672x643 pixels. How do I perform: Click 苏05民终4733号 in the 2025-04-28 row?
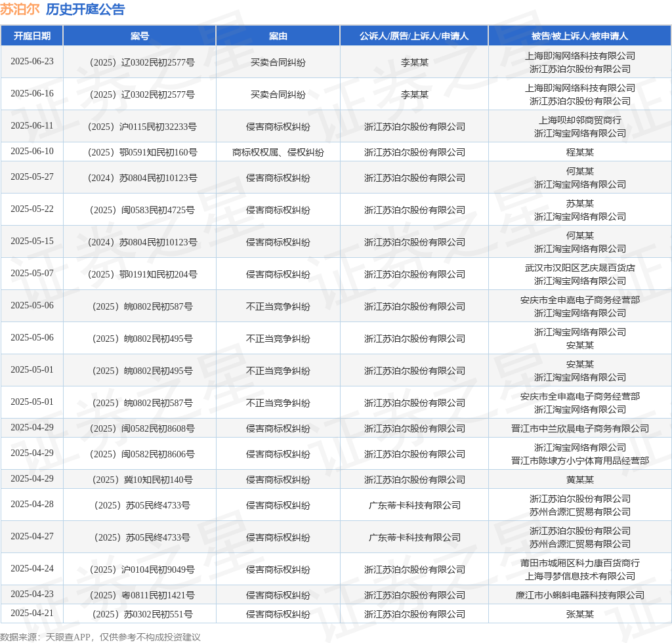(157, 505)
